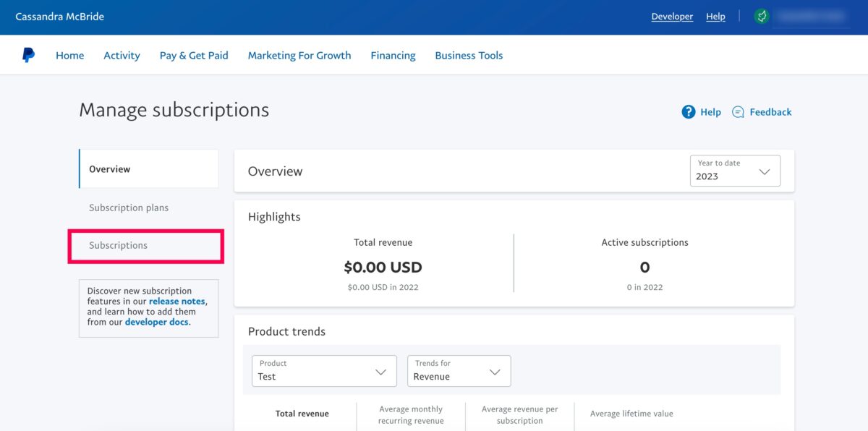Open the green account avatar icon
Screen dimensions: 868x431
tap(761, 16)
